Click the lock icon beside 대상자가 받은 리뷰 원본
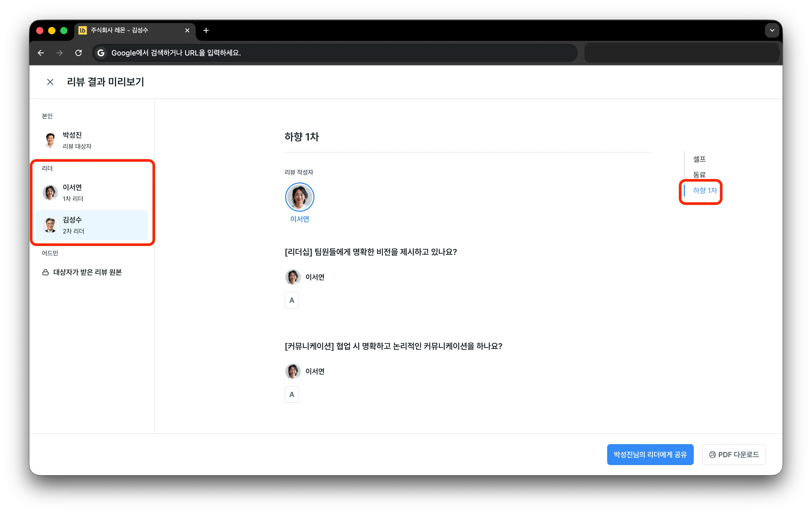The width and height of the screenshot is (812, 514). coord(46,272)
